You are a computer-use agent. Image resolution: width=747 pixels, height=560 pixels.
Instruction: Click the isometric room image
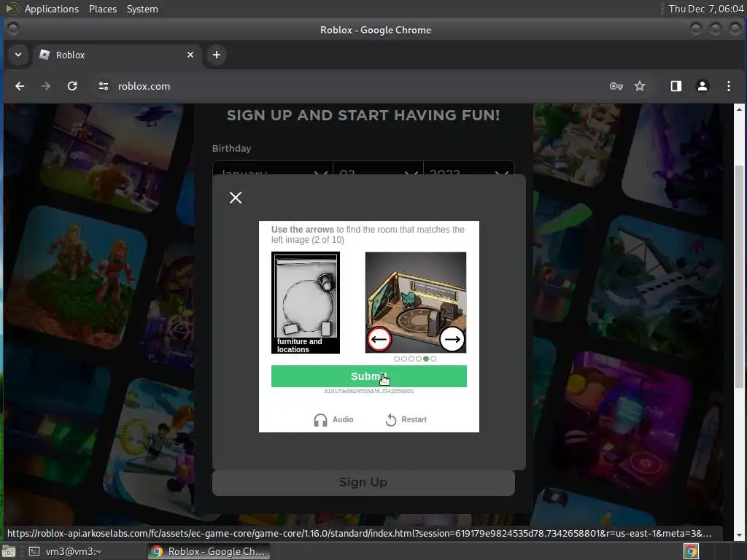click(x=415, y=303)
